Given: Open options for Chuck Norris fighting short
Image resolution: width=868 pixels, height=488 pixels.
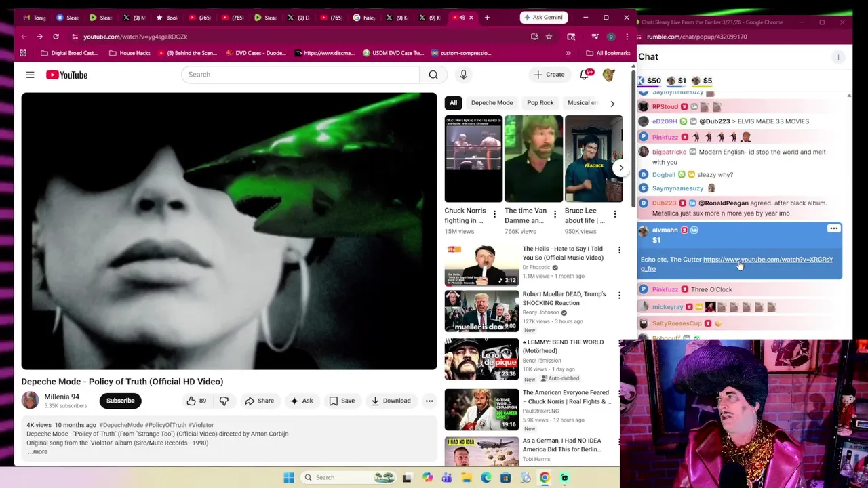Looking at the screenshot, I should 494,215.
